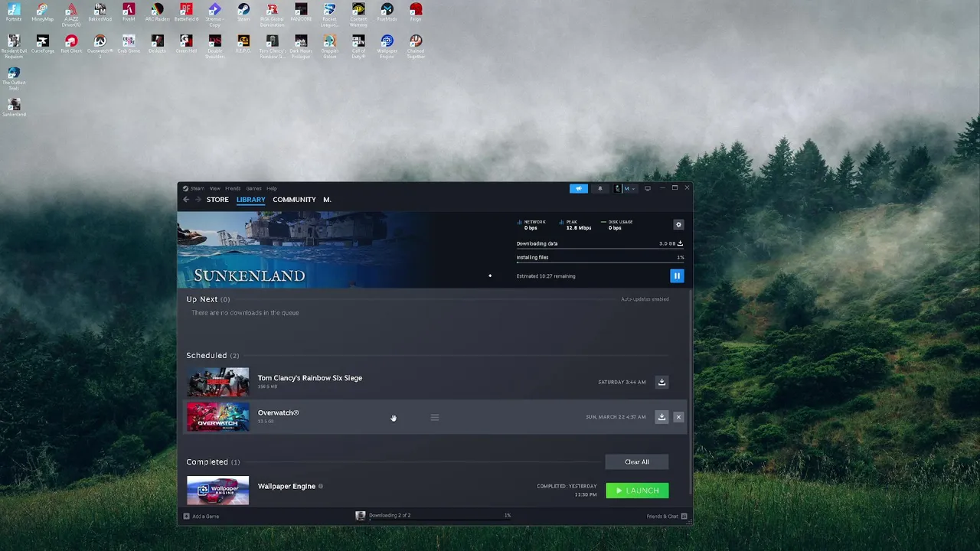Open the Battlefield 6 desktop shortcut

pyautogui.click(x=186, y=13)
